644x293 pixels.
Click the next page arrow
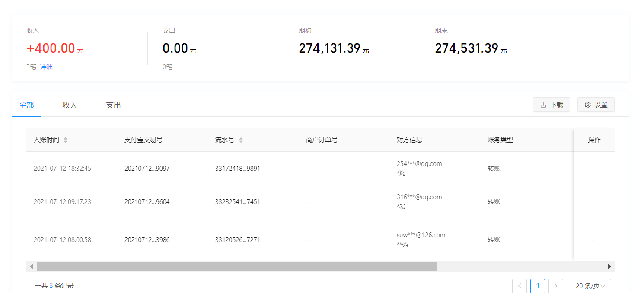[x=555, y=286]
